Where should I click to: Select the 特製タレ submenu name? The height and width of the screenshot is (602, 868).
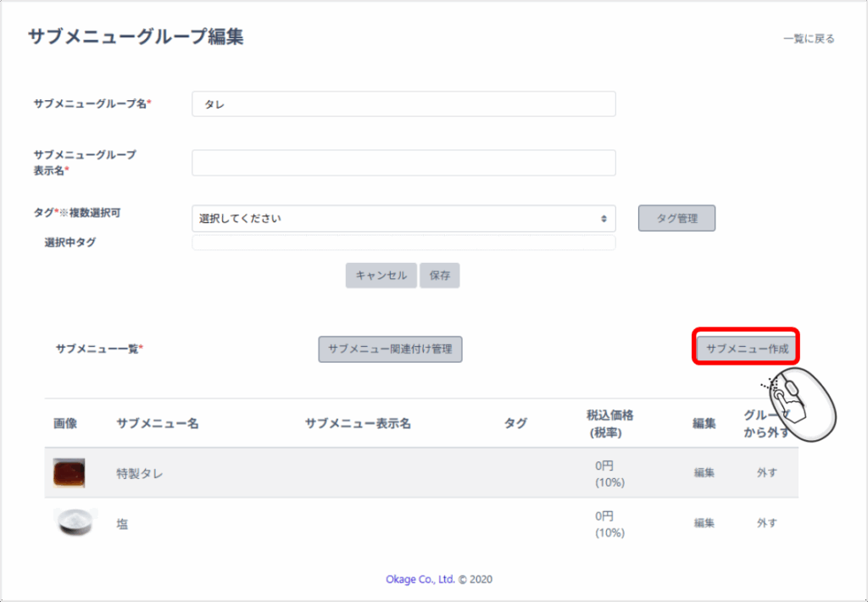pyautogui.click(x=140, y=474)
